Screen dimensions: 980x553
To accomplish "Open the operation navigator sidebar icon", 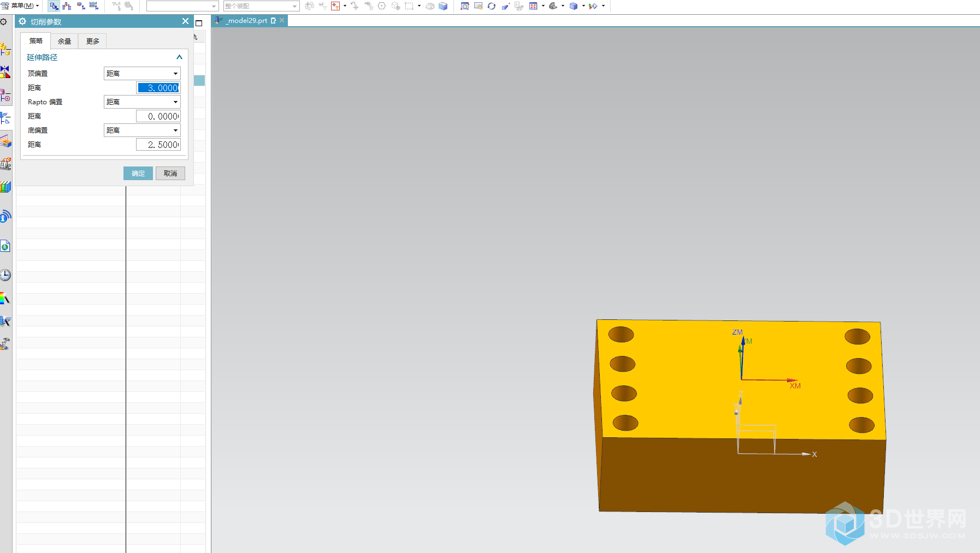I will coord(5,118).
